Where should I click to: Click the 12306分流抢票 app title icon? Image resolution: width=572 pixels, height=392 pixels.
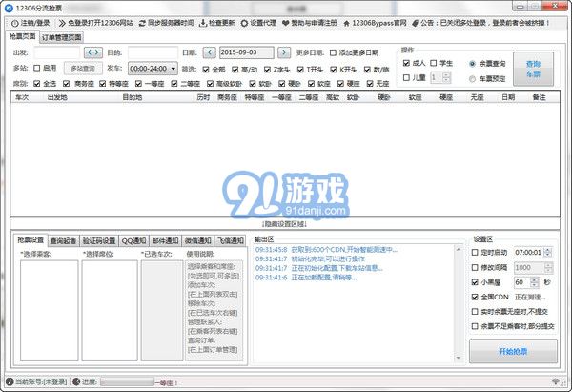[x=9, y=8]
